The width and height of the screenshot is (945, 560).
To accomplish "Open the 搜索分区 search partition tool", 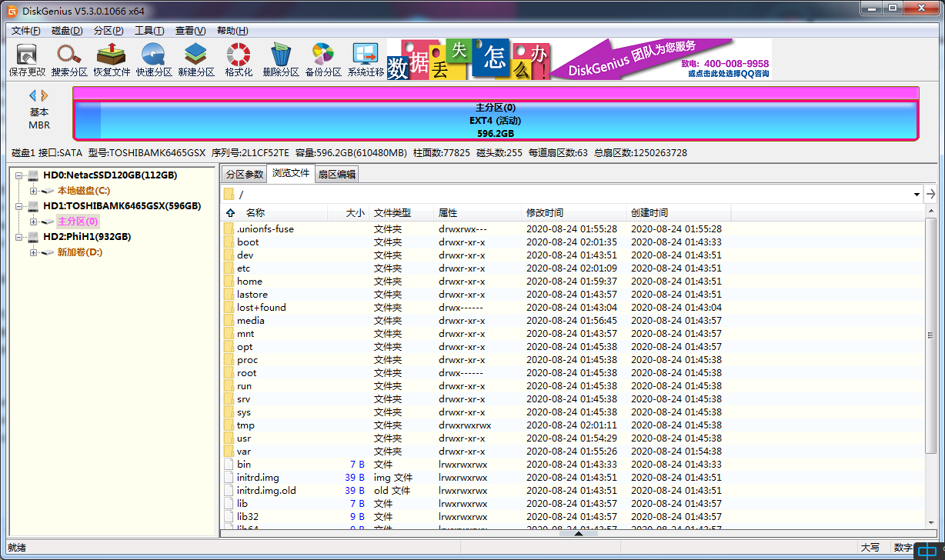I will [69, 60].
